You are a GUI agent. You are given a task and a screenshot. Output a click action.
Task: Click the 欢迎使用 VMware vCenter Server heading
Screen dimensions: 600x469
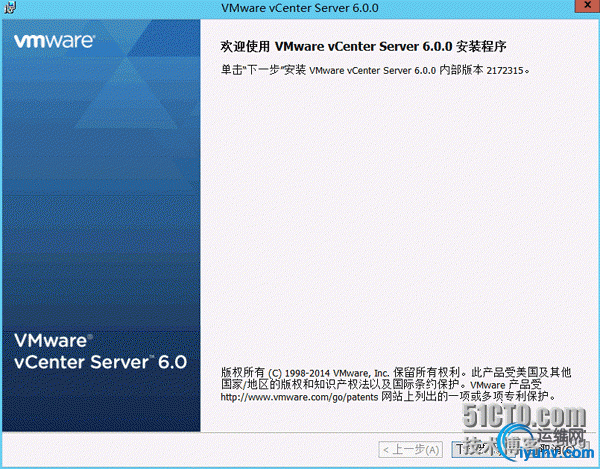[x=363, y=47]
